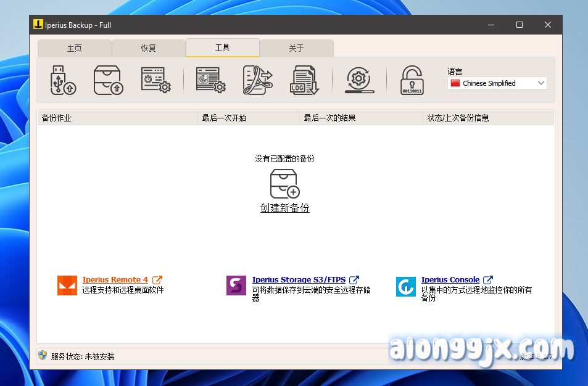The height and width of the screenshot is (386, 588).
Task: Click the 备份作业 column header
Action: 57,118
